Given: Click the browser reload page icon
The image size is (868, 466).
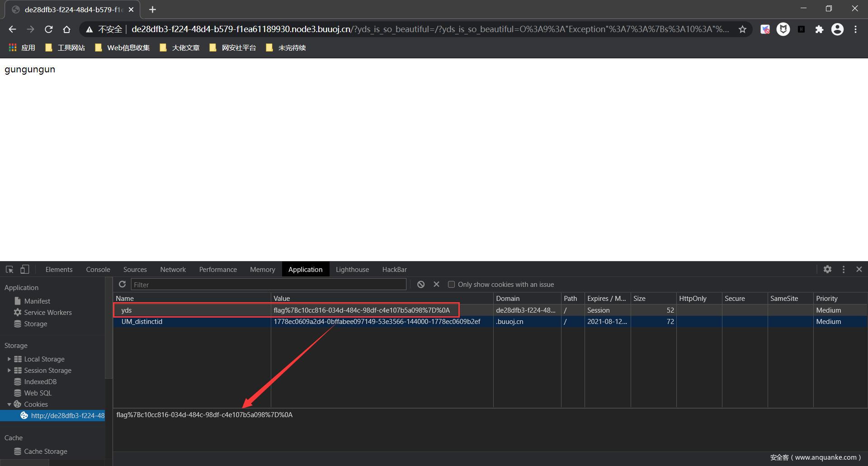Looking at the screenshot, I should click(x=49, y=29).
